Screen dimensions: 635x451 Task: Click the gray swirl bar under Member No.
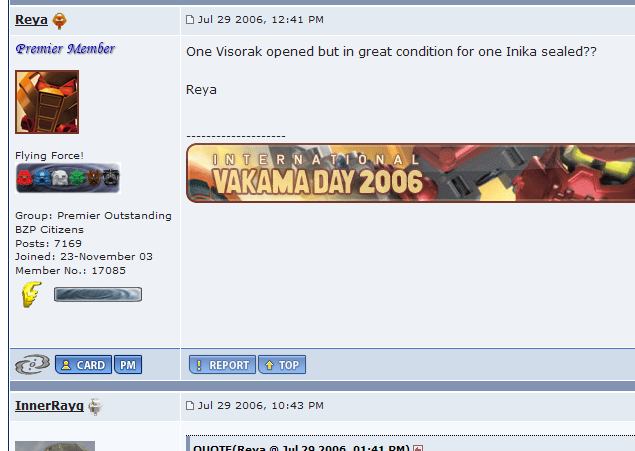point(98,294)
